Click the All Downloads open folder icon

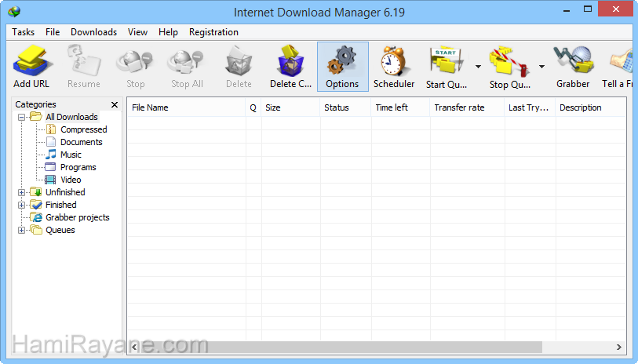(x=36, y=117)
